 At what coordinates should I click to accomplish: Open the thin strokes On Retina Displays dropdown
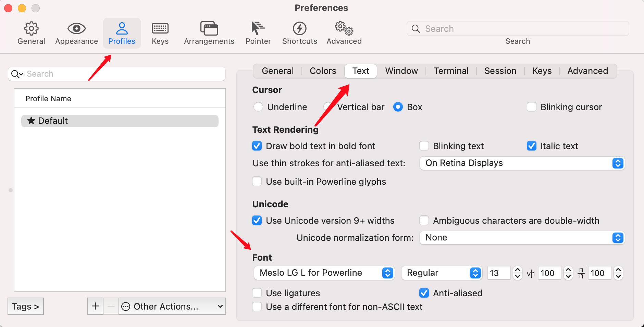coord(522,163)
